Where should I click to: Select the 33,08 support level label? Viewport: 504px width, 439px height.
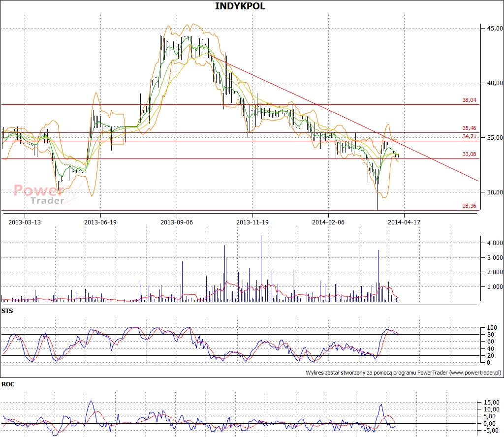click(469, 154)
